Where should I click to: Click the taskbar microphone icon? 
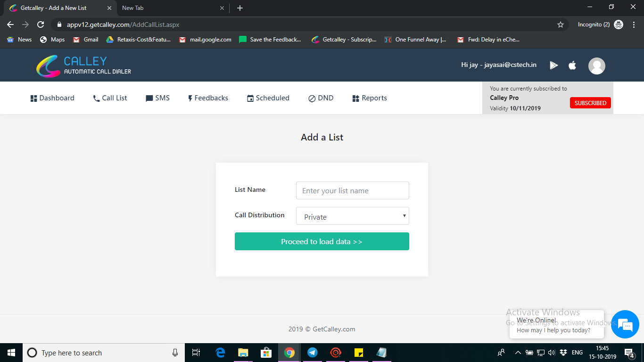pos(175,353)
